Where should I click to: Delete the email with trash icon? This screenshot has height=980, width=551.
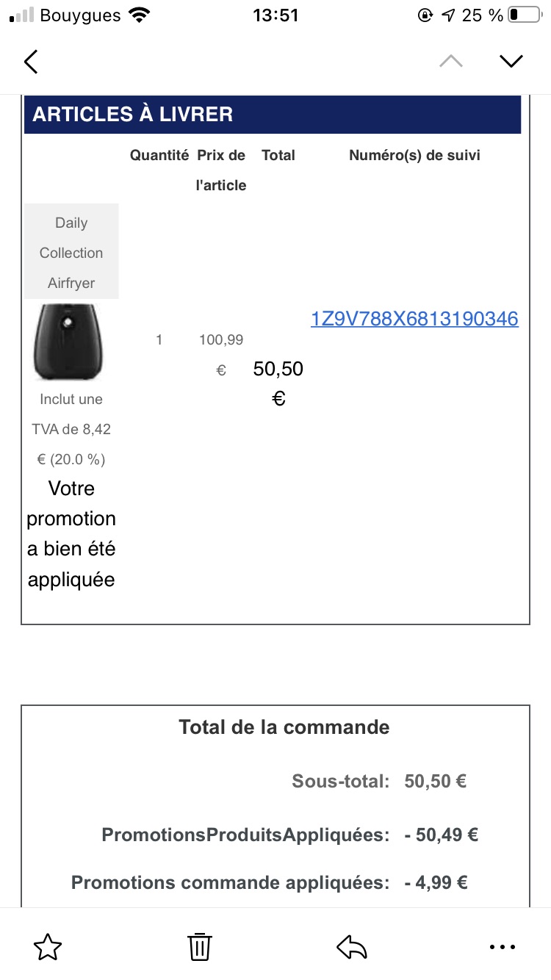pyautogui.click(x=200, y=946)
